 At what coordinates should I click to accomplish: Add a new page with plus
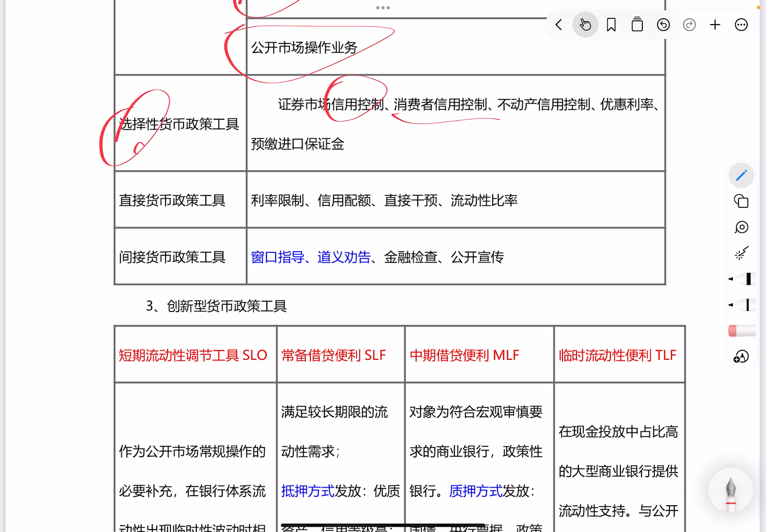click(715, 25)
